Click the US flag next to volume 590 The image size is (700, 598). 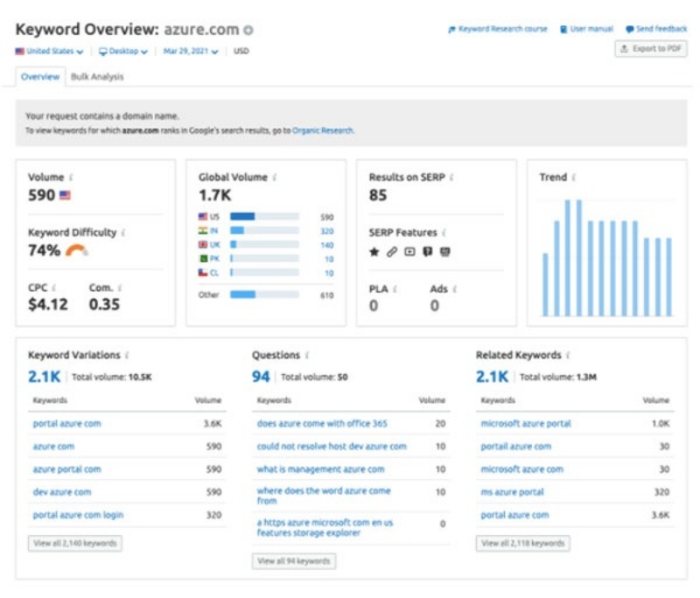(65, 195)
